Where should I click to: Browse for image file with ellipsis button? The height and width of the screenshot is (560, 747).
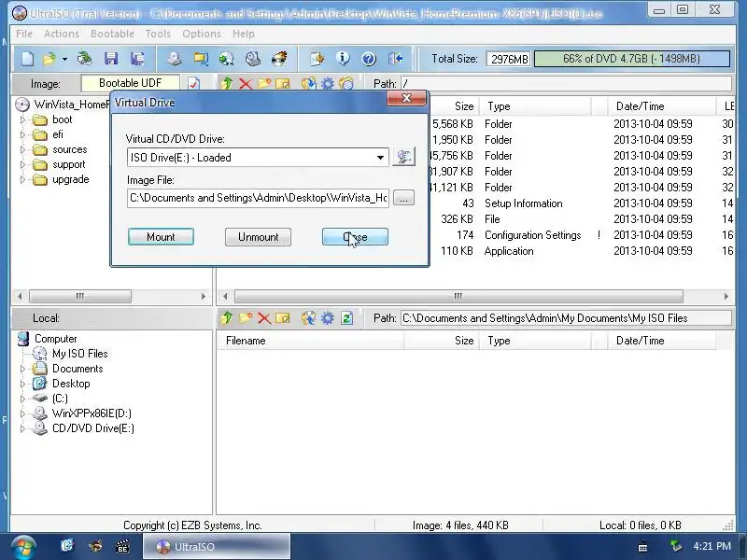tap(403, 198)
